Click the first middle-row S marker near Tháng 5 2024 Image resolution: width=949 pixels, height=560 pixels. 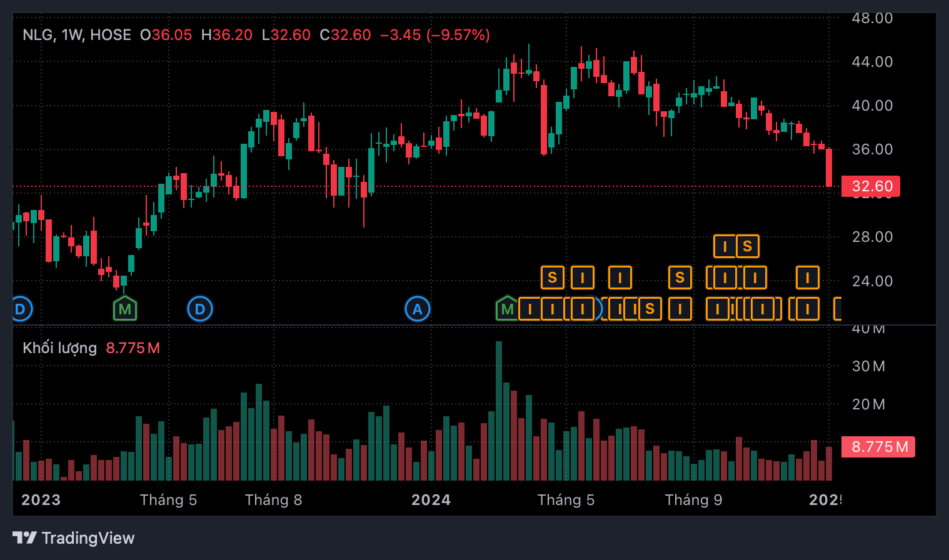(553, 277)
